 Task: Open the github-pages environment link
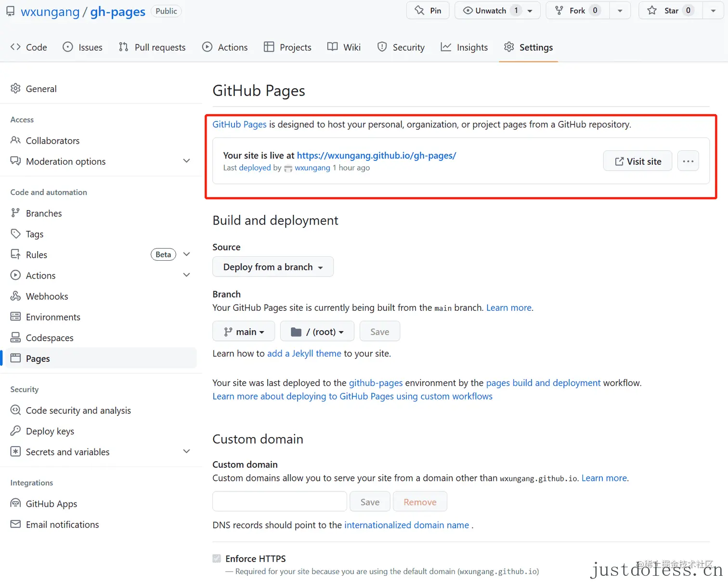pos(376,383)
